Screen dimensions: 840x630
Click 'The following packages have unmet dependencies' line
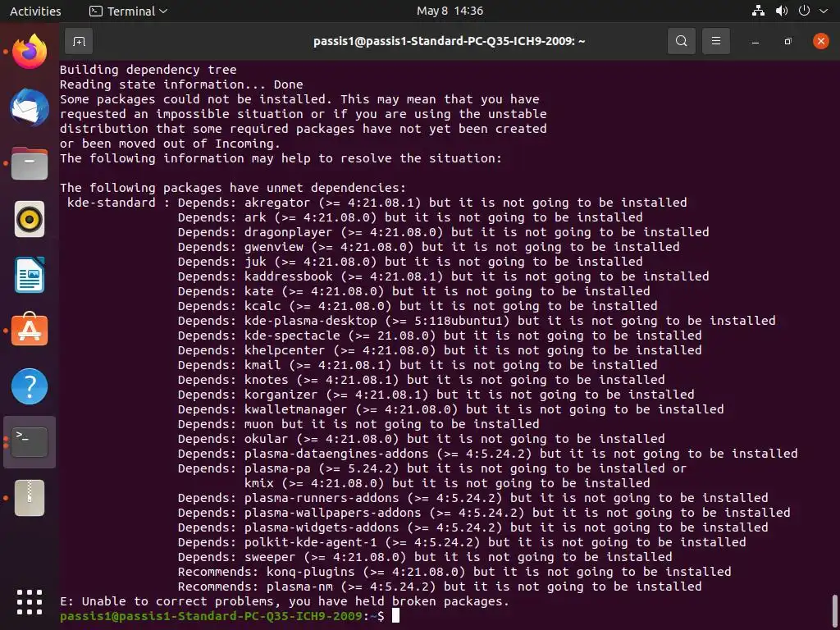tap(233, 188)
